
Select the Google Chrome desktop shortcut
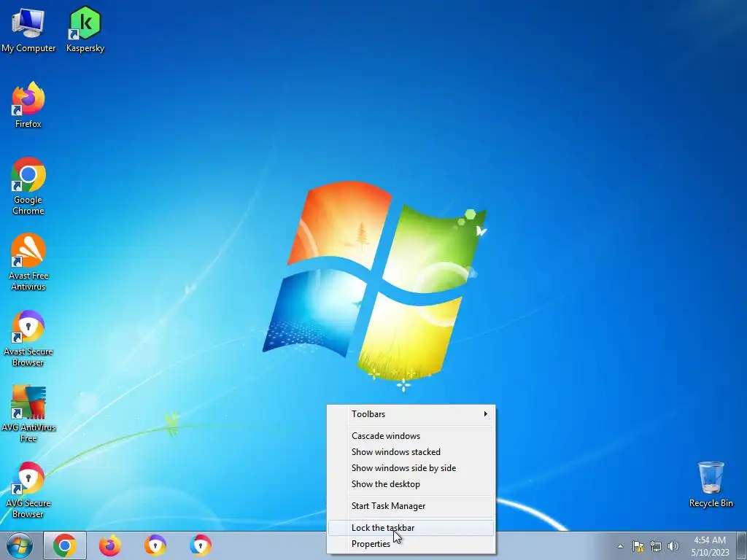[x=28, y=186]
